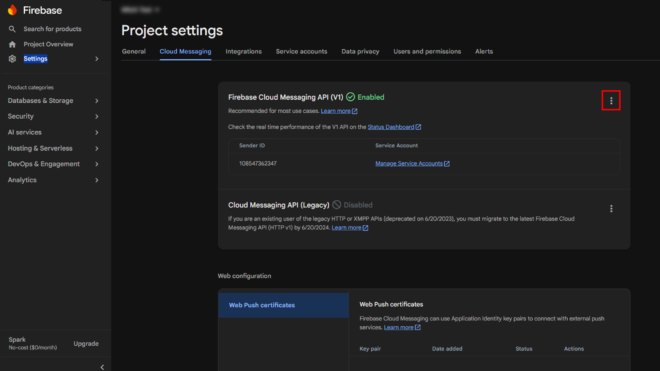Switch to the General tab
This screenshot has width=660, height=371.
134,51
